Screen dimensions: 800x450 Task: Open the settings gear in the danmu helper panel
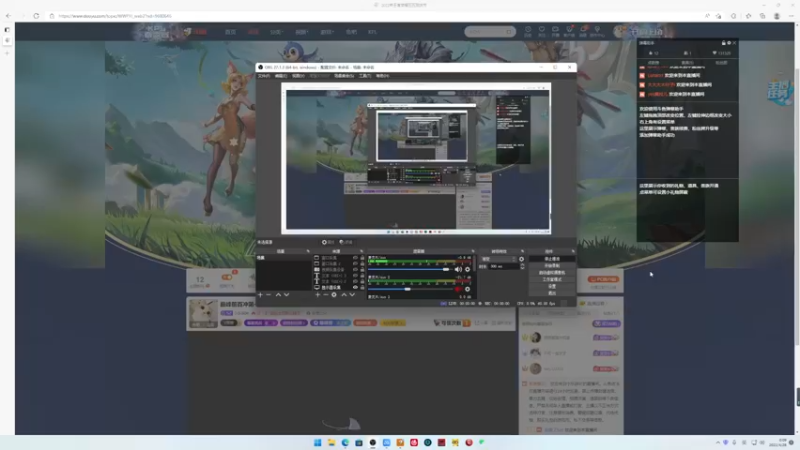[x=729, y=43]
